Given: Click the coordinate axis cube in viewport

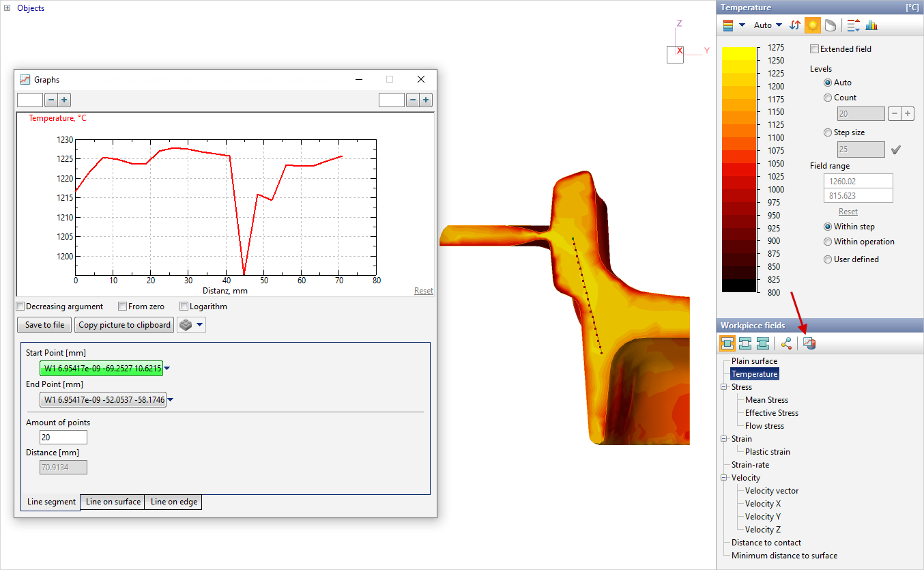Looking at the screenshot, I should 675,55.
